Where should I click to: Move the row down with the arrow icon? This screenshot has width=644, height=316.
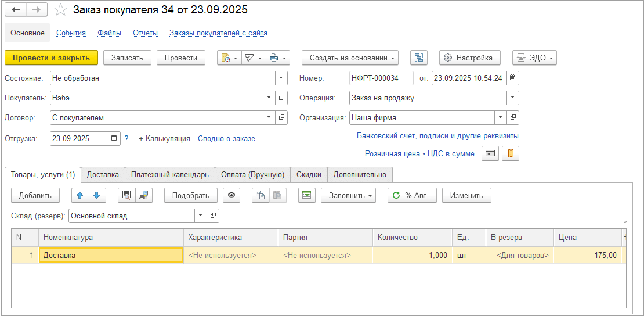tap(97, 195)
